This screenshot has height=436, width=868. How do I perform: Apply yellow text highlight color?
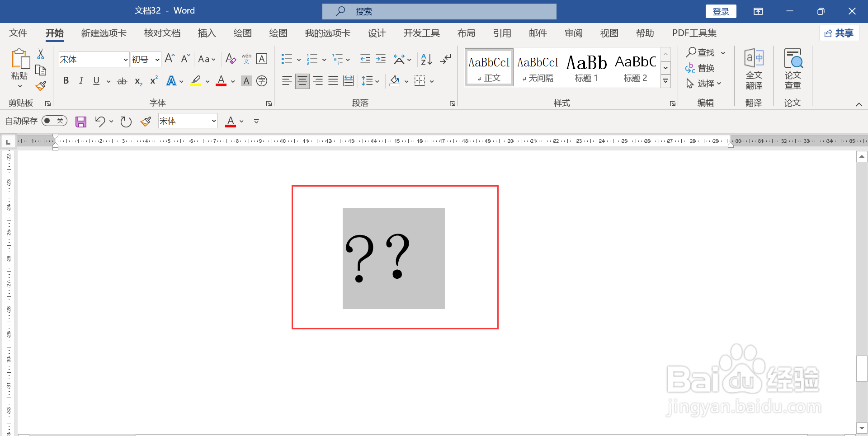click(196, 81)
